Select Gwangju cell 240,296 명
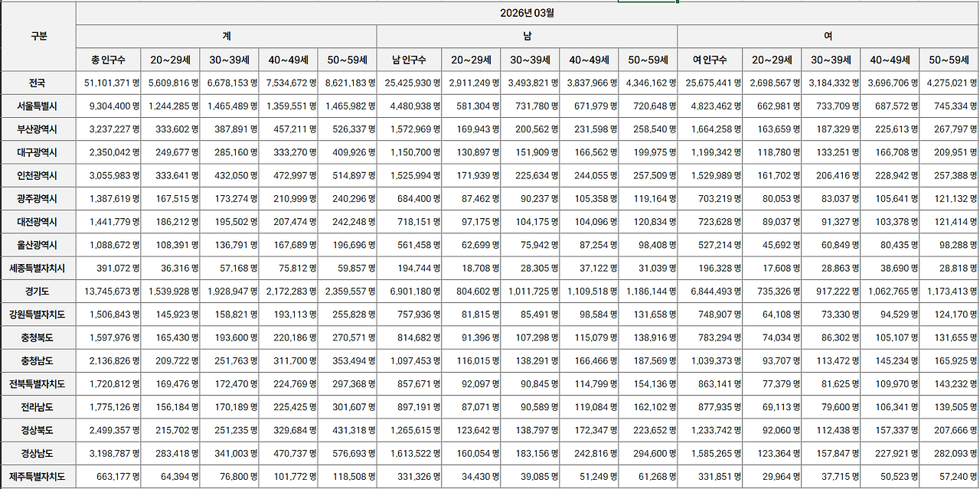 point(348,199)
